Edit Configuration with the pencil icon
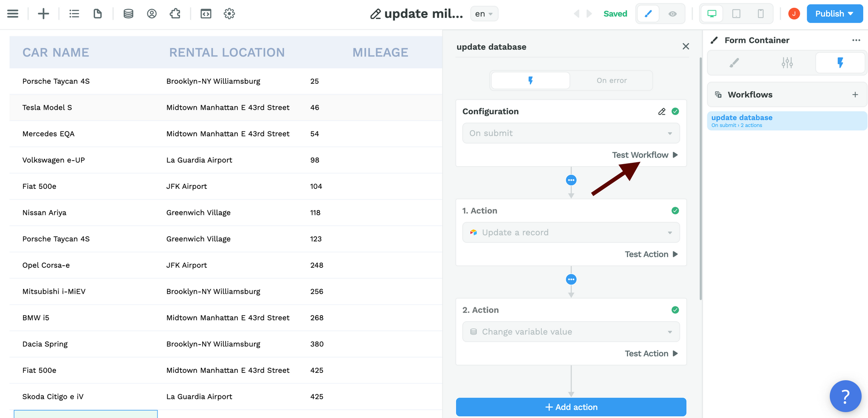 (662, 112)
